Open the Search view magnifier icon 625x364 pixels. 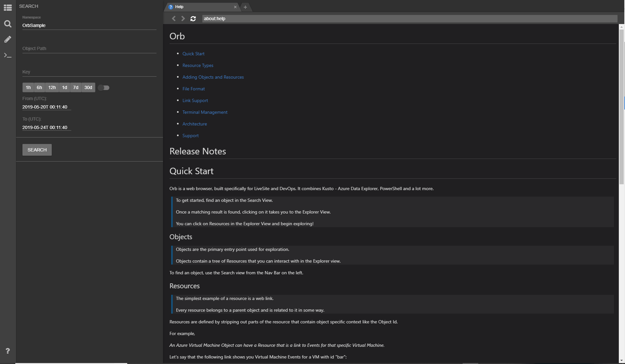tap(8, 24)
